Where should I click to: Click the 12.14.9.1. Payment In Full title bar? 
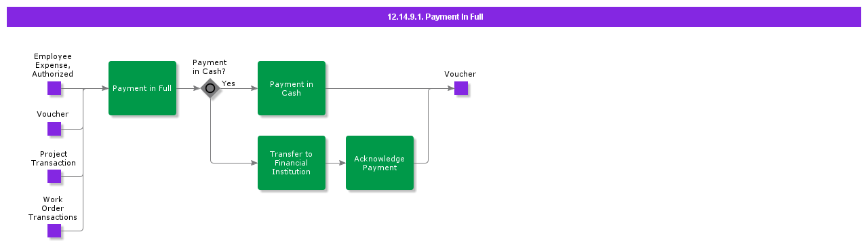click(434, 17)
